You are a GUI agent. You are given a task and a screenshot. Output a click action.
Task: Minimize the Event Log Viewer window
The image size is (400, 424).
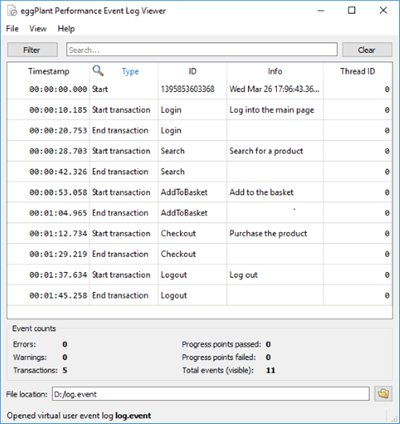[x=321, y=10]
